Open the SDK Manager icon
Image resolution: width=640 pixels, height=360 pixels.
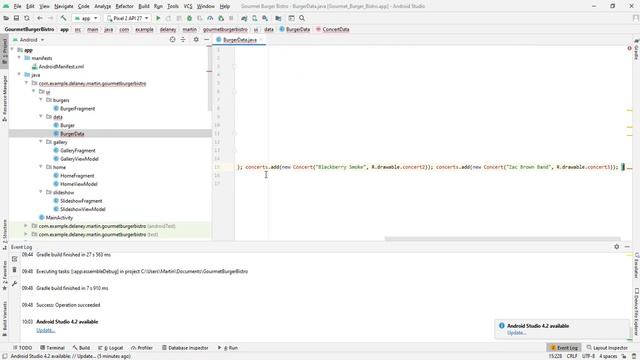pos(265,18)
